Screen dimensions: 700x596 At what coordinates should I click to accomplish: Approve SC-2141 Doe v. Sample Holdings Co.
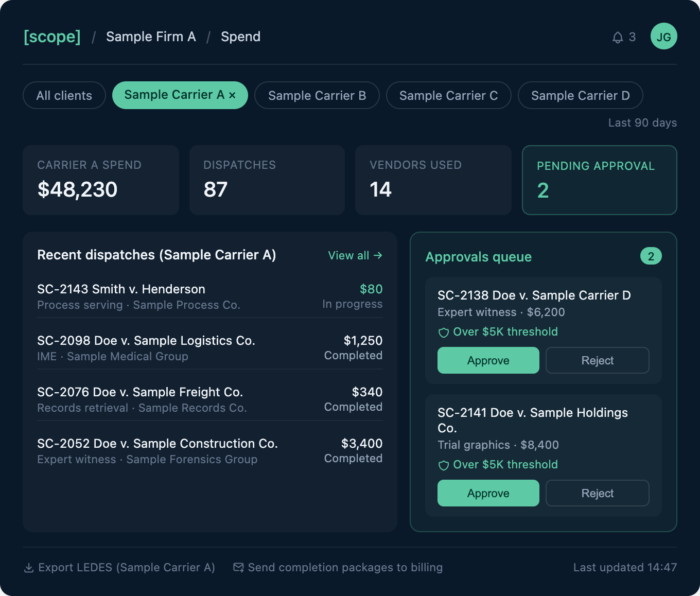coord(488,493)
